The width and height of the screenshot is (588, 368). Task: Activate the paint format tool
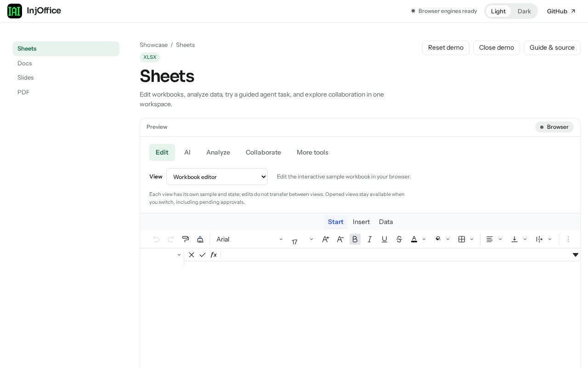pos(186,239)
